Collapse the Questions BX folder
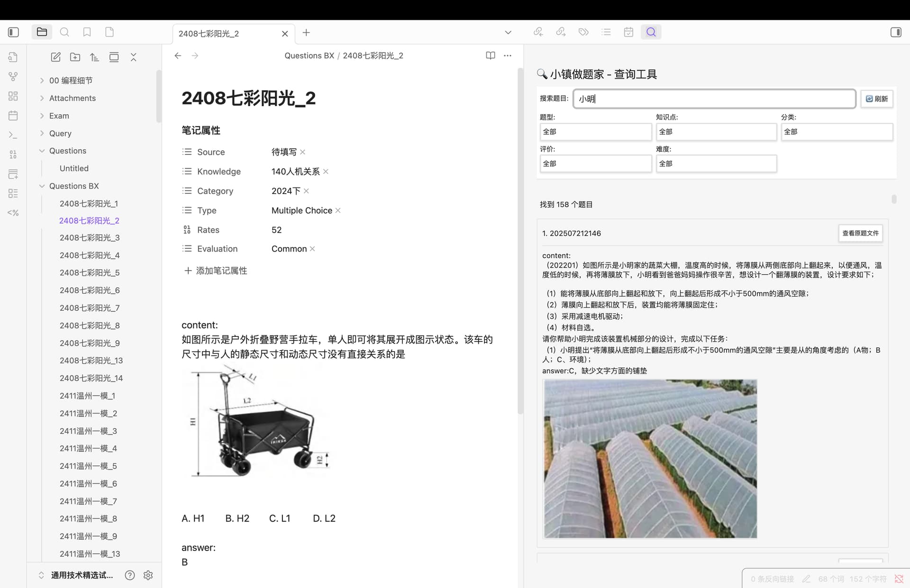The image size is (910, 588). click(x=42, y=186)
